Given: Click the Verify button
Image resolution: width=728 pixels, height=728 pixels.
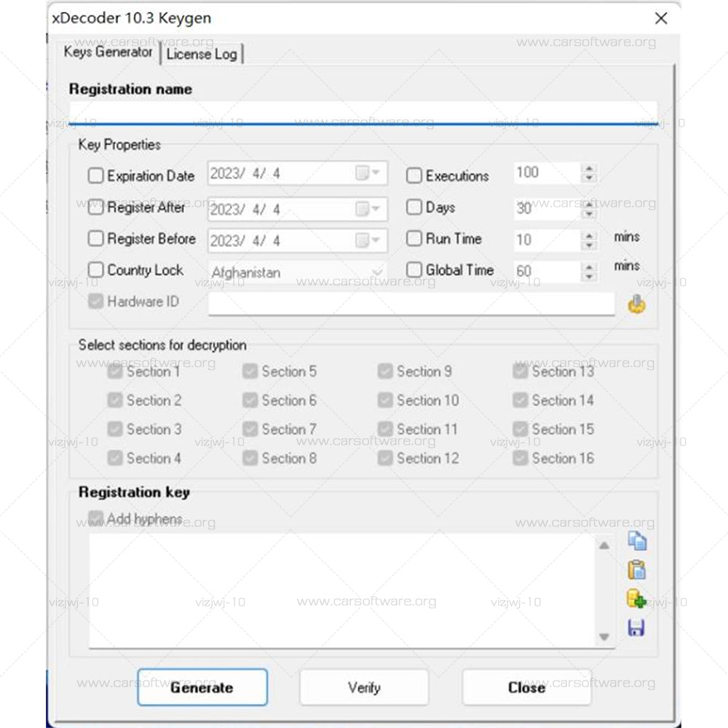Looking at the screenshot, I should pos(365,687).
